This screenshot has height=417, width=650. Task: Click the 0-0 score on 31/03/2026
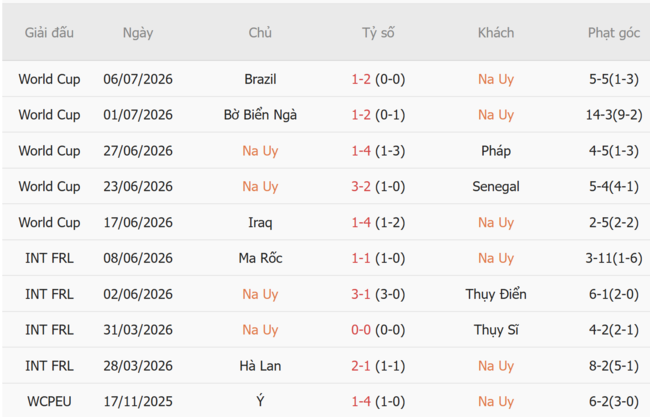point(361,330)
